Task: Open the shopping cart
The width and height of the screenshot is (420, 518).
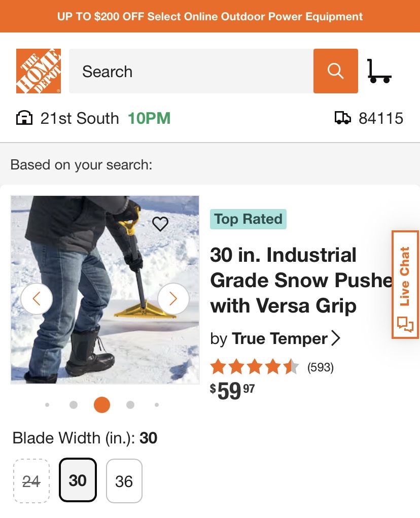Action: (379, 71)
